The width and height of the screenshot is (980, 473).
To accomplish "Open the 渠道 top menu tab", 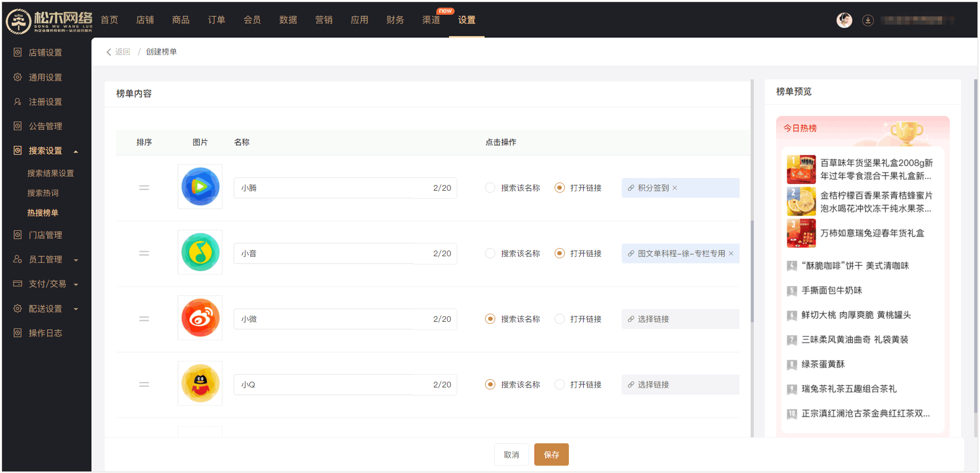I will point(431,20).
